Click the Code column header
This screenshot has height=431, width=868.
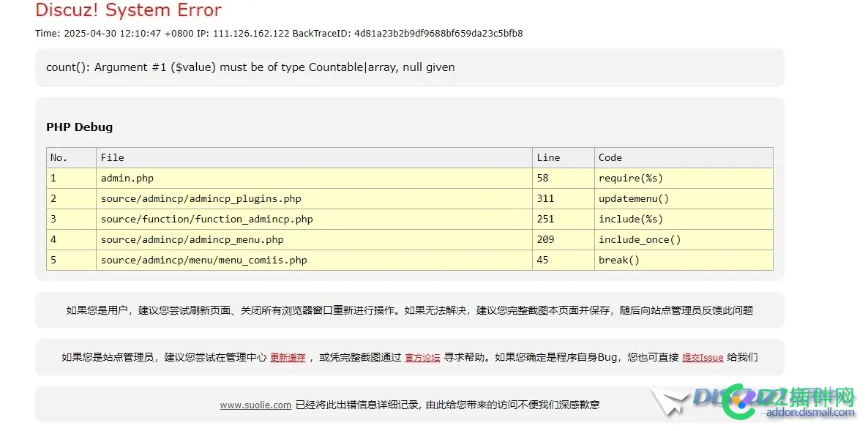(x=613, y=157)
